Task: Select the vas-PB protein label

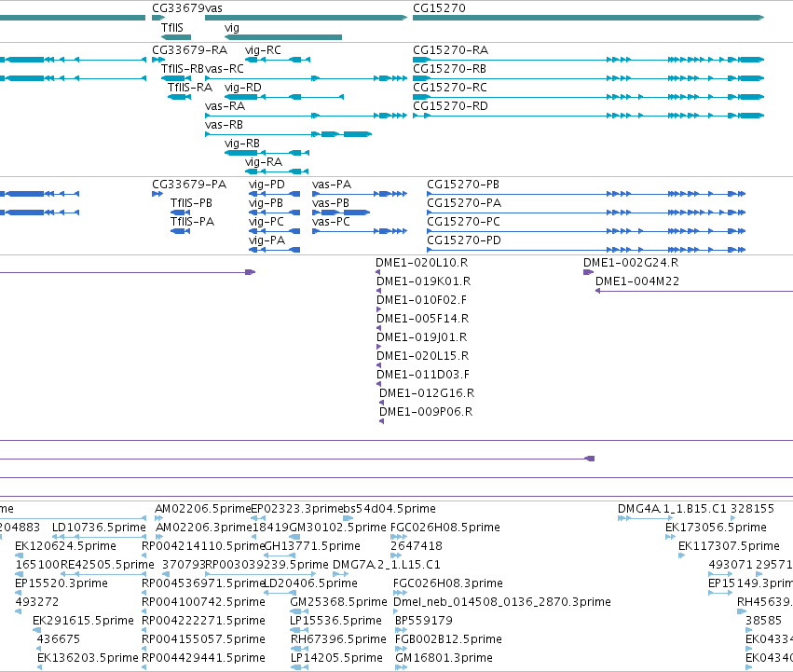Action: 331,203
